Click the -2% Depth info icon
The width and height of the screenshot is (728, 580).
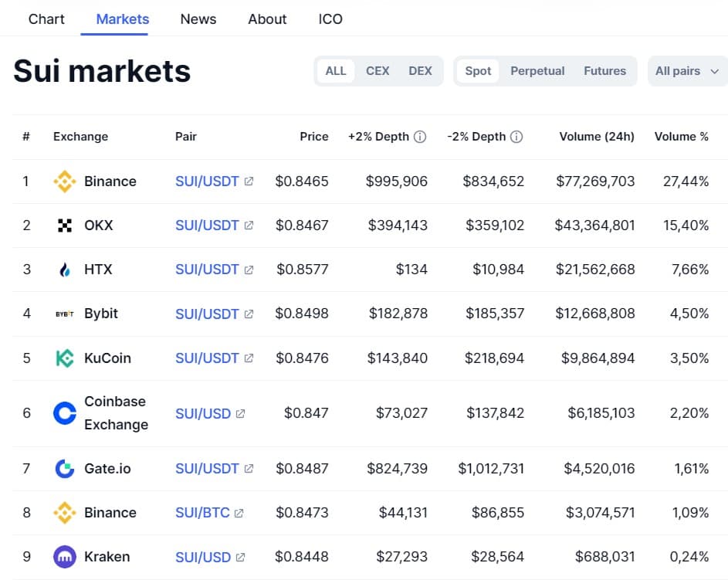click(x=516, y=137)
